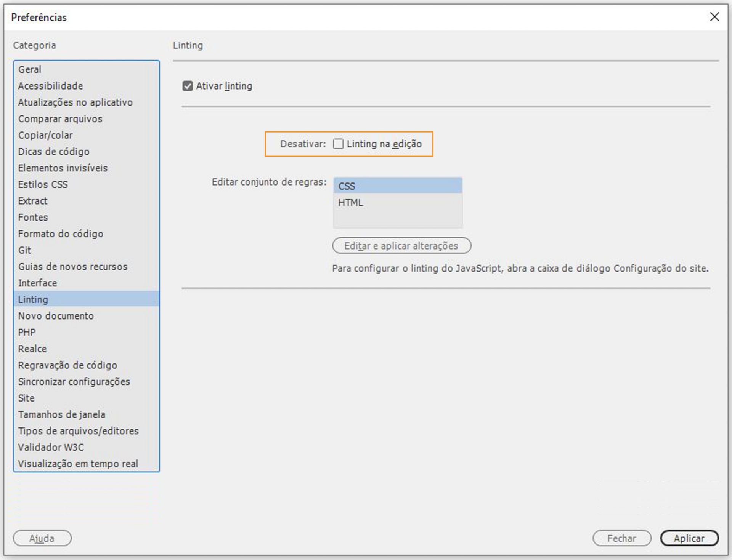The height and width of the screenshot is (560, 732).
Task: Uncheck the Ativar linting checkbox
Action: coord(187,86)
